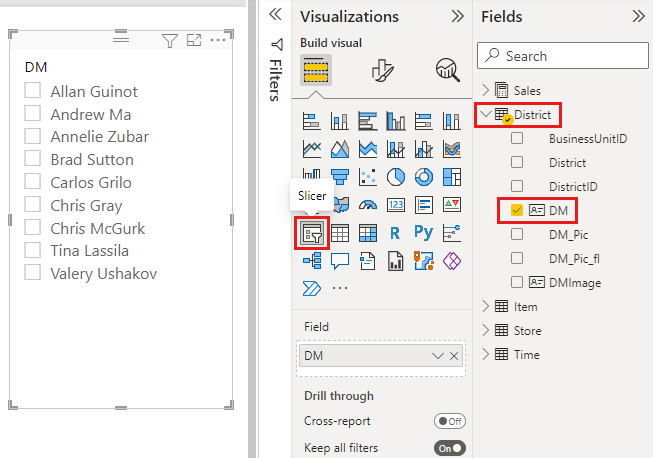Click the Search fields box
The image size is (653, 458).
coord(563,55)
